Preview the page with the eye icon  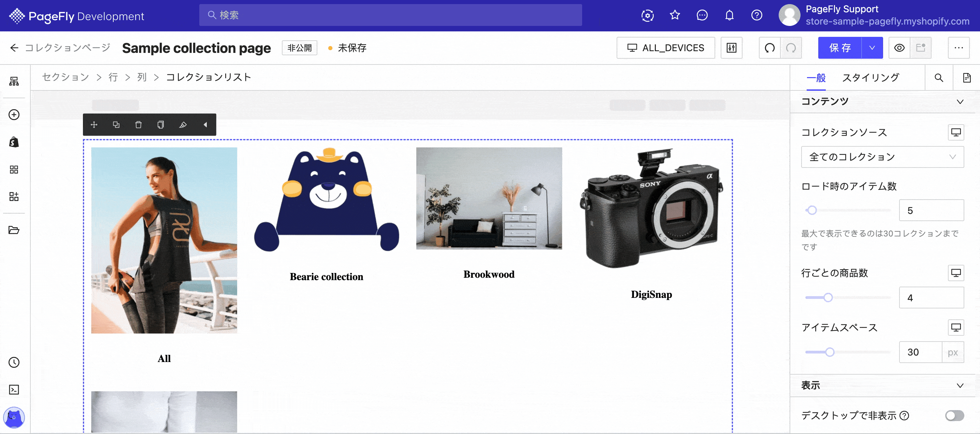pyautogui.click(x=899, y=47)
